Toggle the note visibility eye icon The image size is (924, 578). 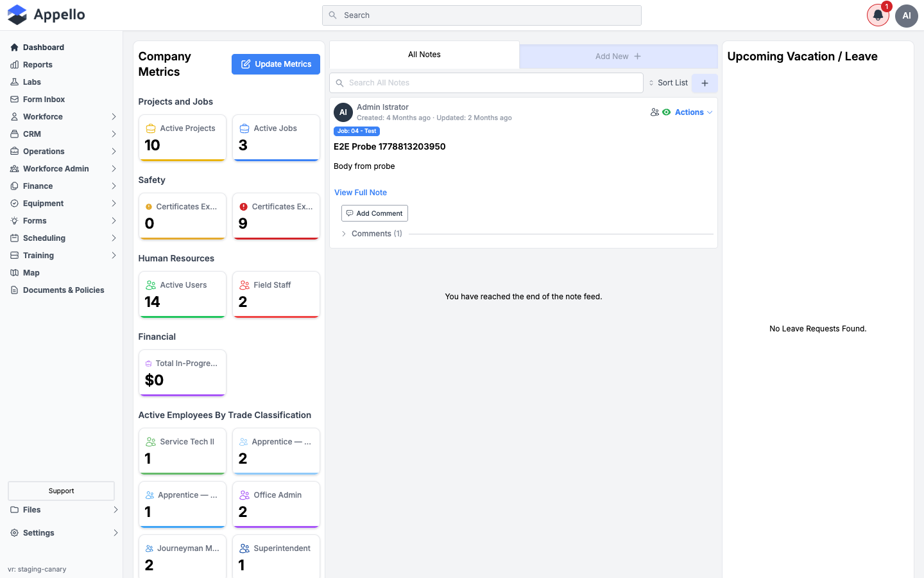click(667, 112)
